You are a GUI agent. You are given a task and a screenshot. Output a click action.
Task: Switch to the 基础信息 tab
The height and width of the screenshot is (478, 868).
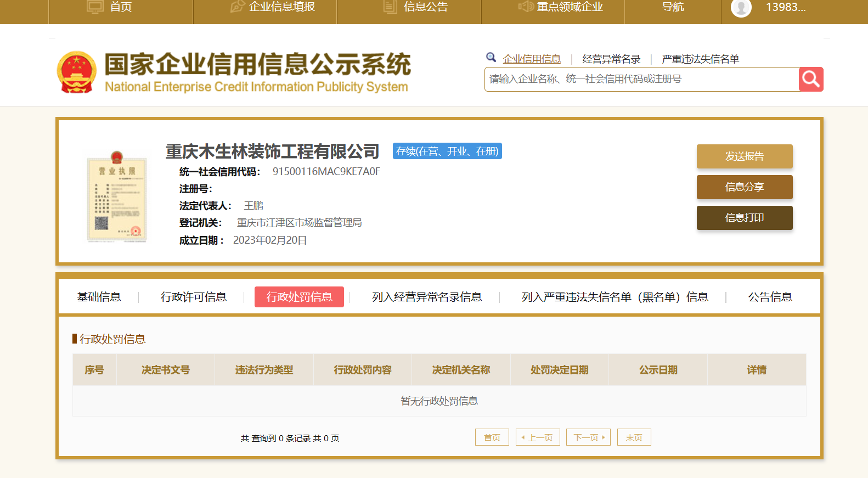[99, 297]
